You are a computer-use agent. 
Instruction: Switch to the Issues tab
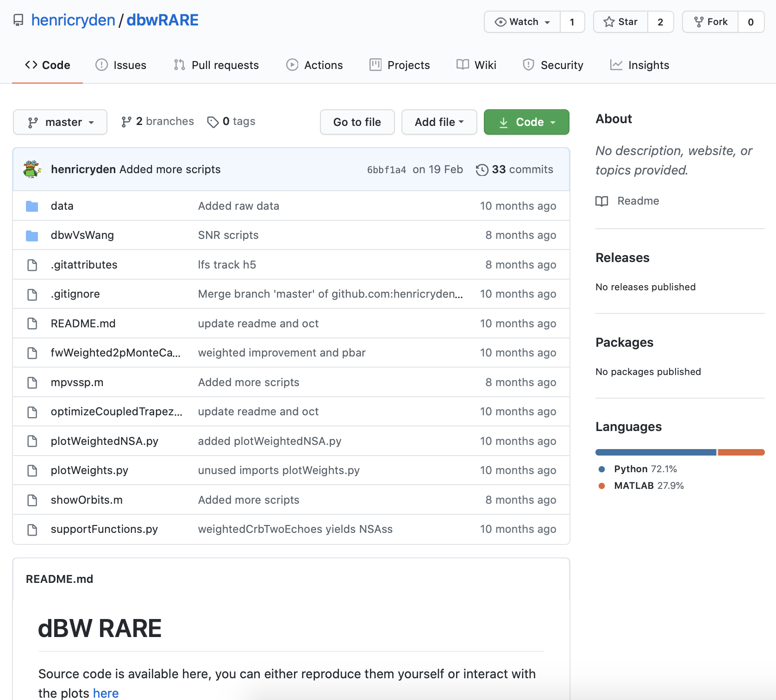pyautogui.click(x=121, y=65)
